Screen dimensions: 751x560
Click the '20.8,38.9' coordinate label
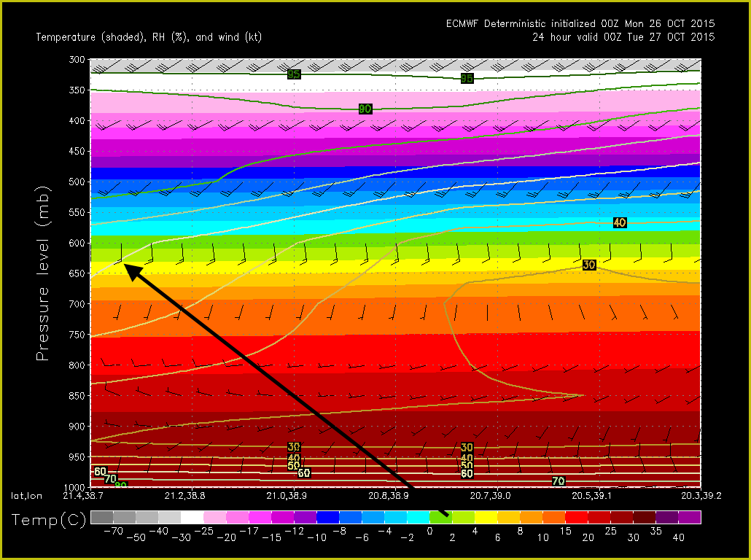[389, 496]
